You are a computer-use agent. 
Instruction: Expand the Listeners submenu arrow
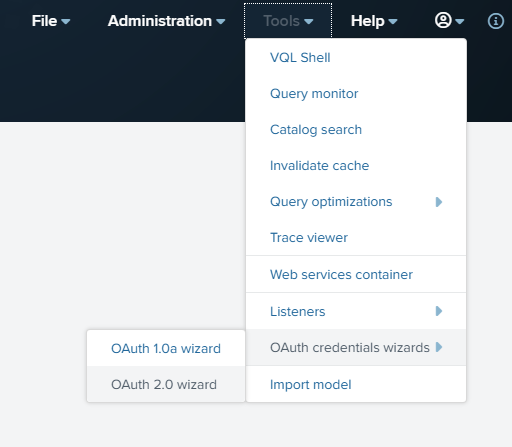(x=439, y=311)
